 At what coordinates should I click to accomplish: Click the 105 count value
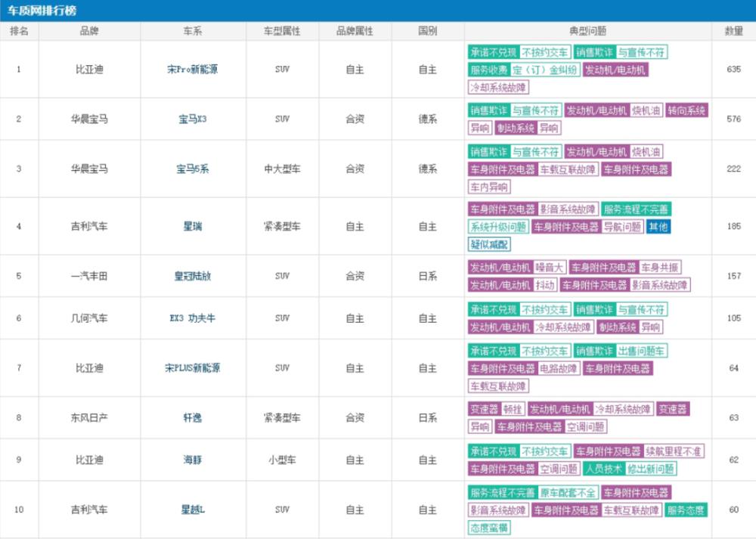click(734, 318)
